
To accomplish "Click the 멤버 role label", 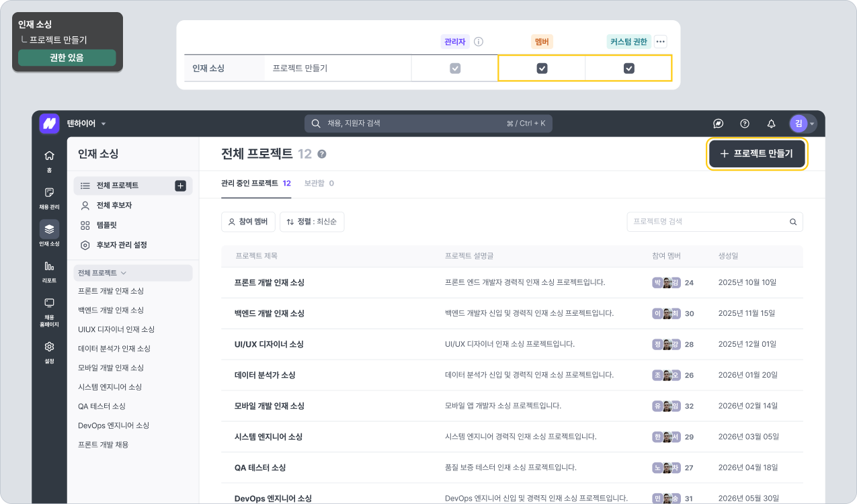I will click(542, 42).
